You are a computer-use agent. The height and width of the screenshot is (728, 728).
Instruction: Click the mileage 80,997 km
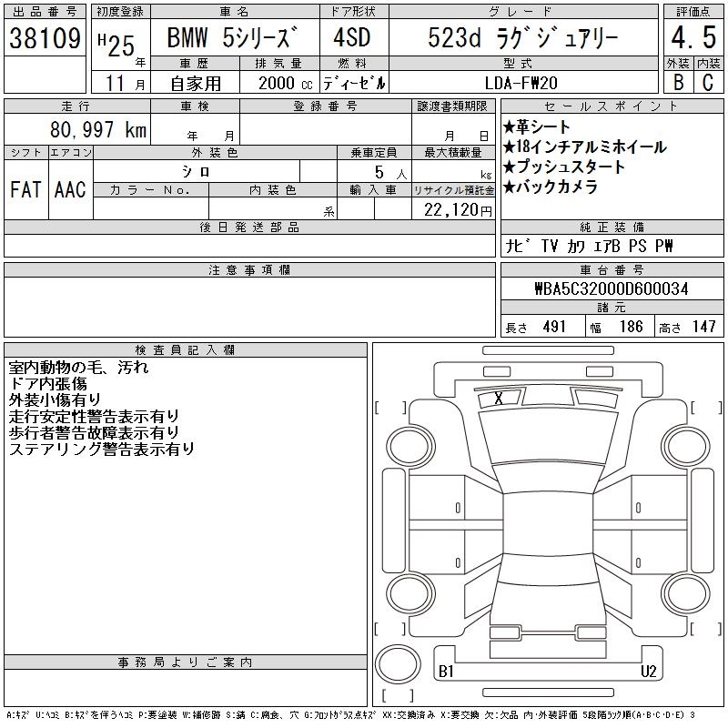click(98, 129)
